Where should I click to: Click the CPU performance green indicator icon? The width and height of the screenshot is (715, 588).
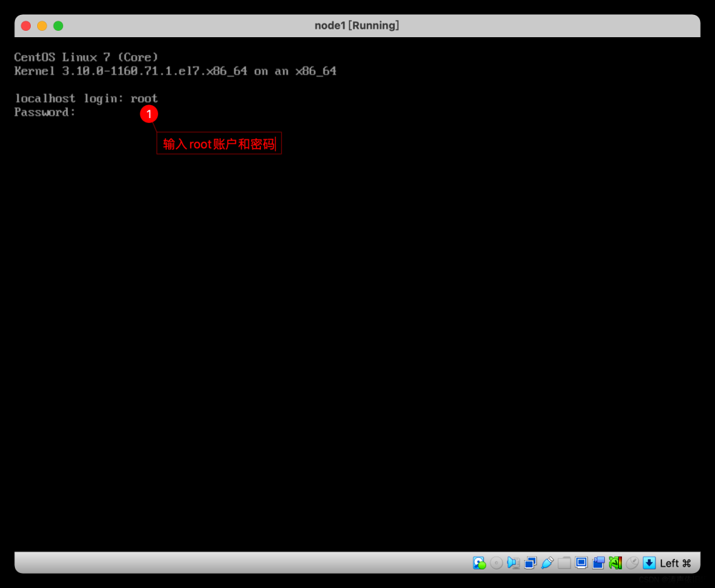point(615,563)
